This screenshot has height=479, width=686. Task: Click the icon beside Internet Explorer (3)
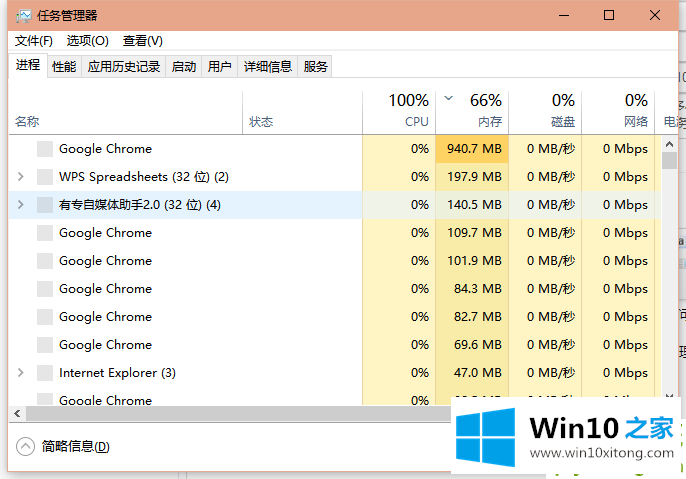[x=45, y=373]
